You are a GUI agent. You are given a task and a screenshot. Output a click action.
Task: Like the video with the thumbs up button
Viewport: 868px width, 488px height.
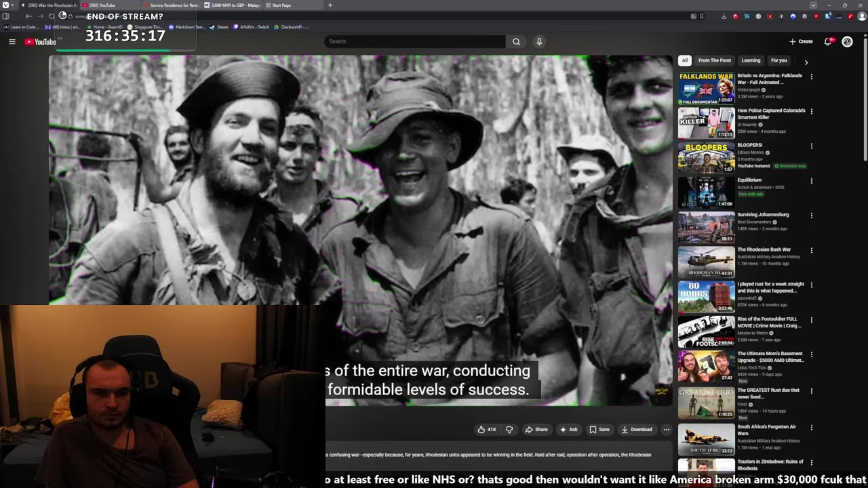point(487,429)
